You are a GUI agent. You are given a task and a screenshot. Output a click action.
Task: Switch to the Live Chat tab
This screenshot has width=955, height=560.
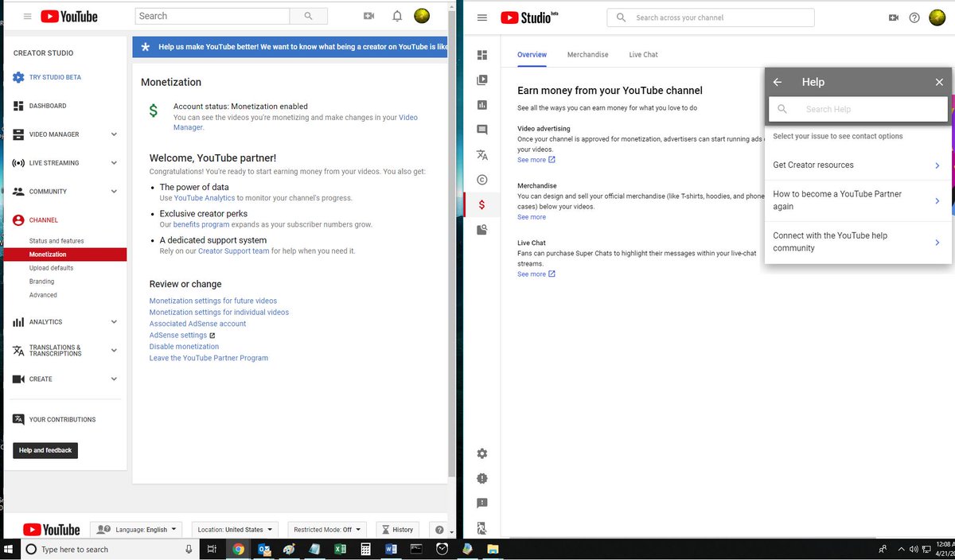coord(643,55)
